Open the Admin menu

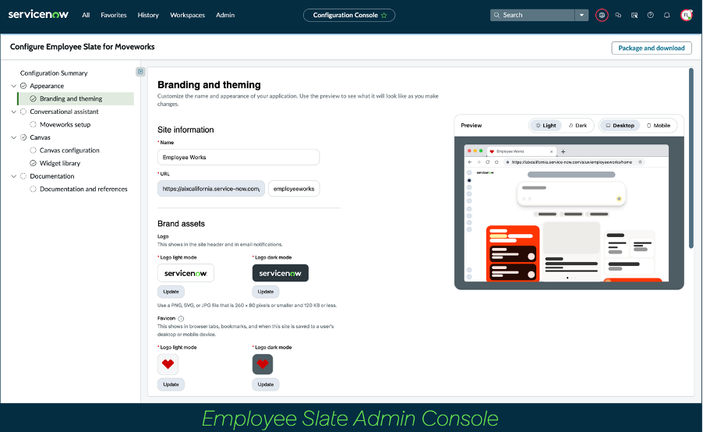225,15
